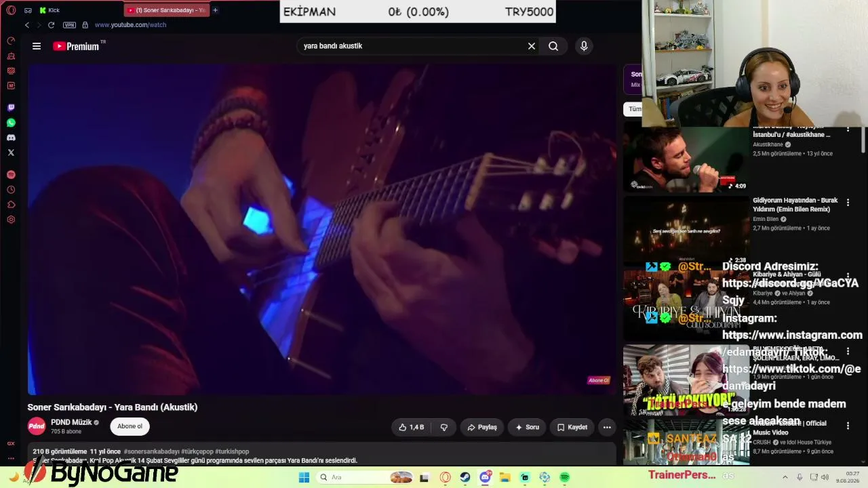
Task: Select the Soner Sarıkabadayı YouTube tab
Action: (x=167, y=10)
